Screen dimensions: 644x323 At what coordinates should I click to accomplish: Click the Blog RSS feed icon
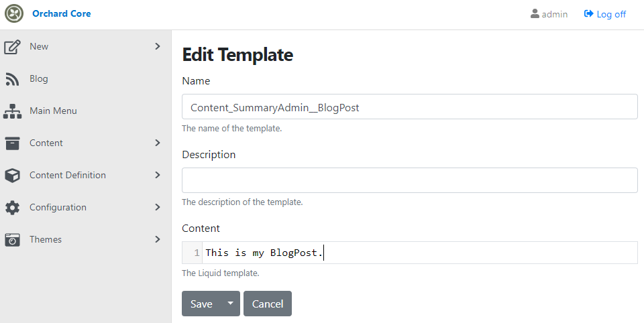click(12, 79)
